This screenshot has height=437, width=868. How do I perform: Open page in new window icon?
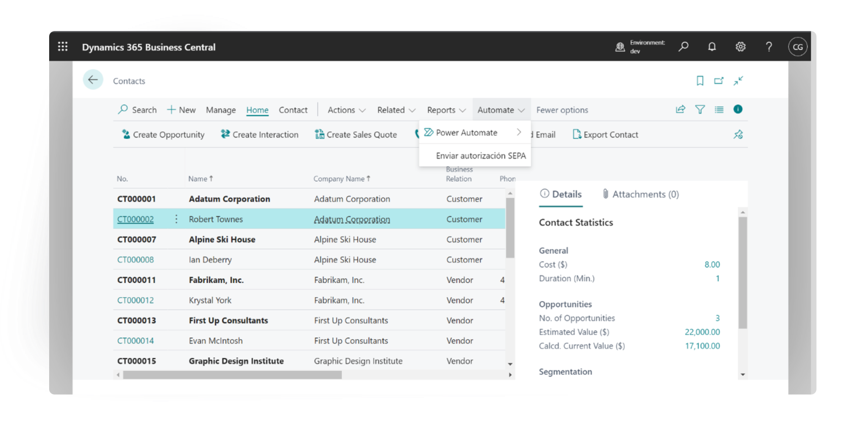(718, 80)
